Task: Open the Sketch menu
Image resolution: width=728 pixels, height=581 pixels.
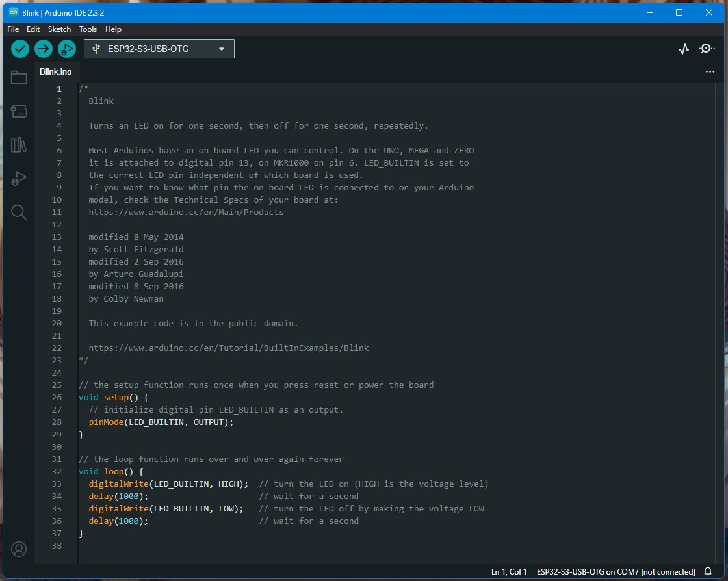Action: tap(59, 29)
